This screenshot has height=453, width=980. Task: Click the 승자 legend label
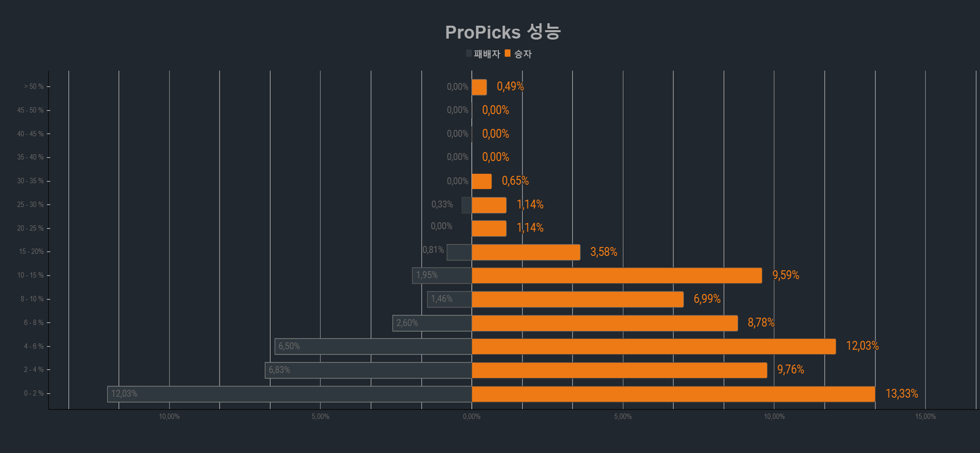point(523,54)
